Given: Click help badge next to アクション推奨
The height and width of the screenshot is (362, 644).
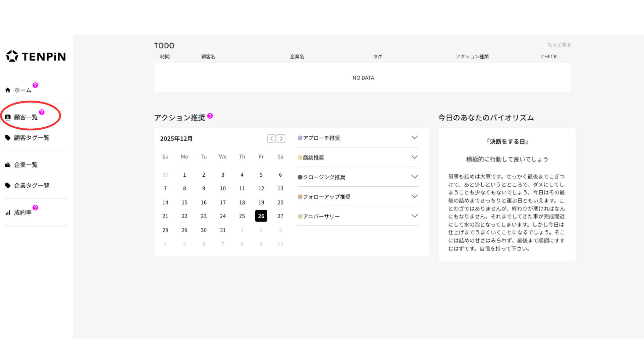Looking at the screenshot, I should (210, 116).
